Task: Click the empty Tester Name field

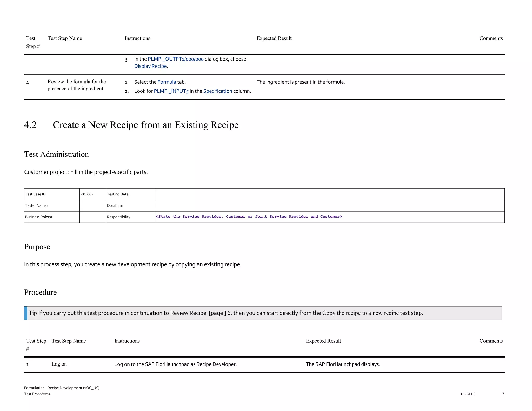Action: [92, 206]
